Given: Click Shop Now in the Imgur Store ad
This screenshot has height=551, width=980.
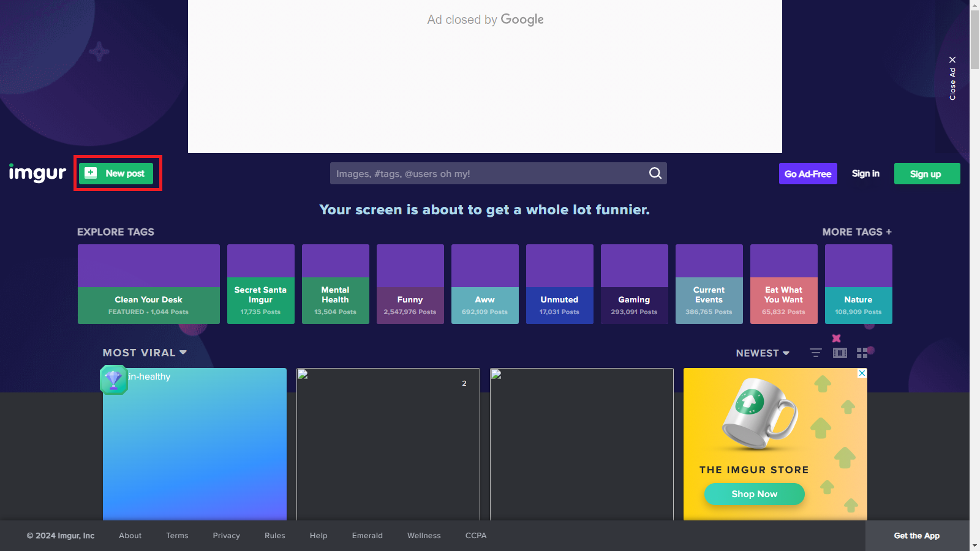Looking at the screenshot, I should point(755,494).
